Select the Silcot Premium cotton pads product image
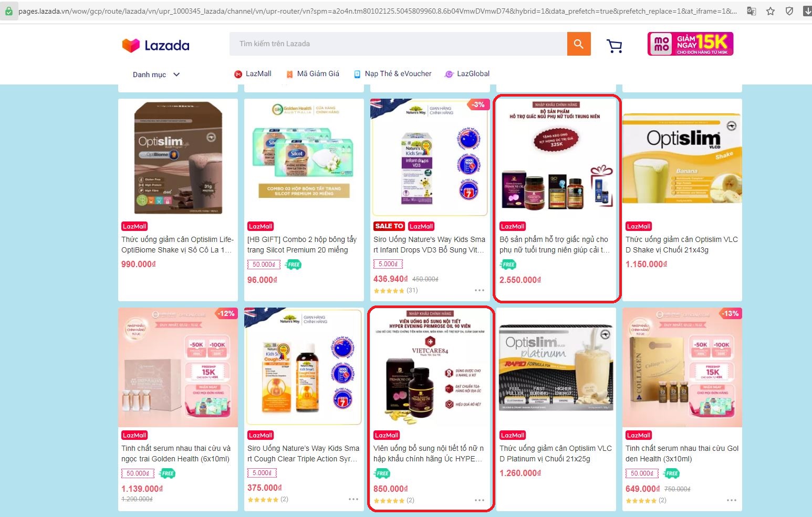 tap(304, 158)
